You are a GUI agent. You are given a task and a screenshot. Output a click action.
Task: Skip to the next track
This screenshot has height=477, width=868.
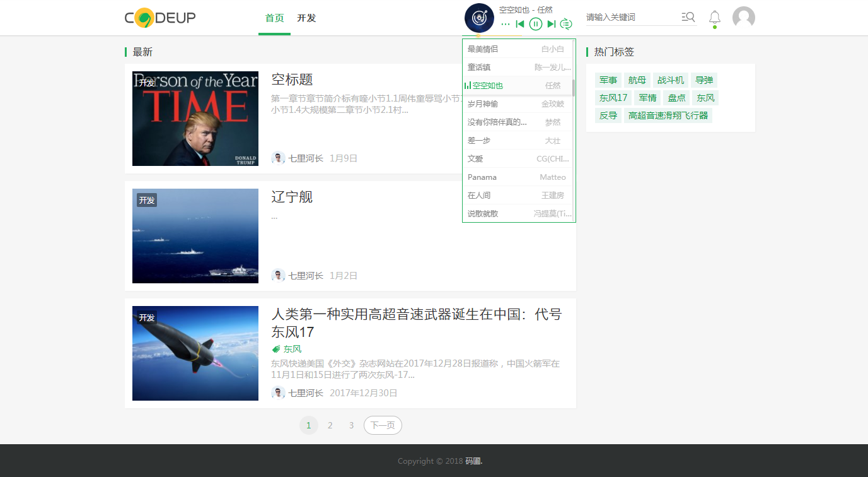click(x=552, y=24)
